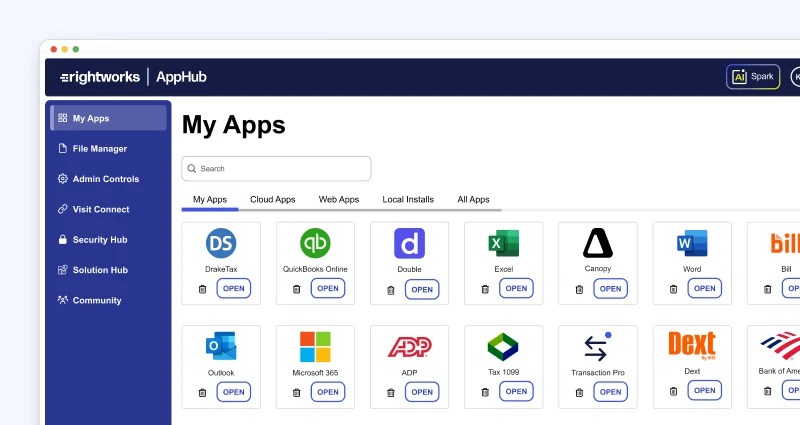Click the Double app icon

point(409,243)
